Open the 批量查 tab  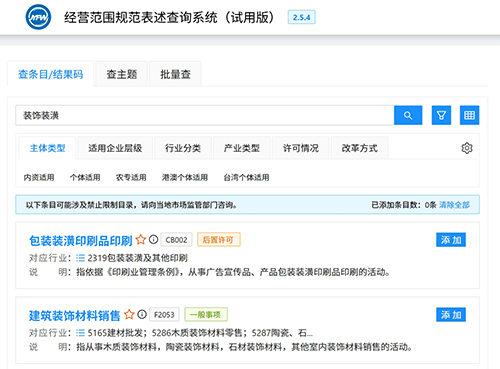click(x=175, y=74)
